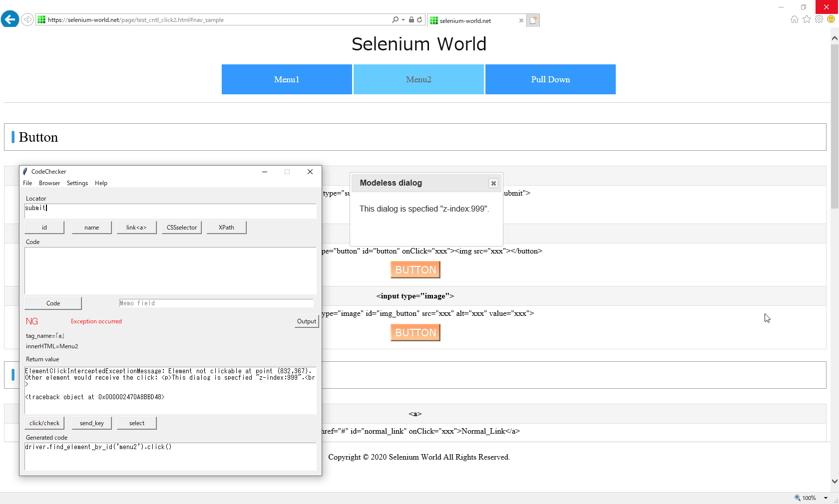The height and width of the screenshot is (504, 839).
Task: Click the forward navigation arrow
Action: 27,19
